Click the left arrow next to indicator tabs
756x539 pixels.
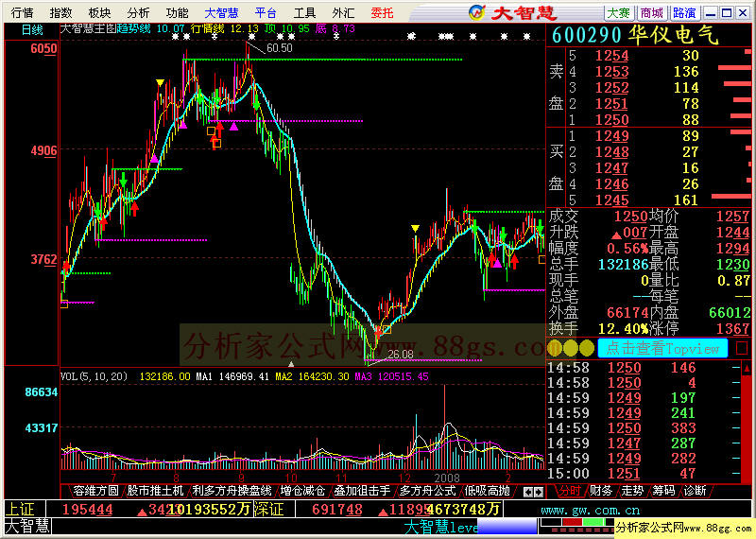[528, 493]
